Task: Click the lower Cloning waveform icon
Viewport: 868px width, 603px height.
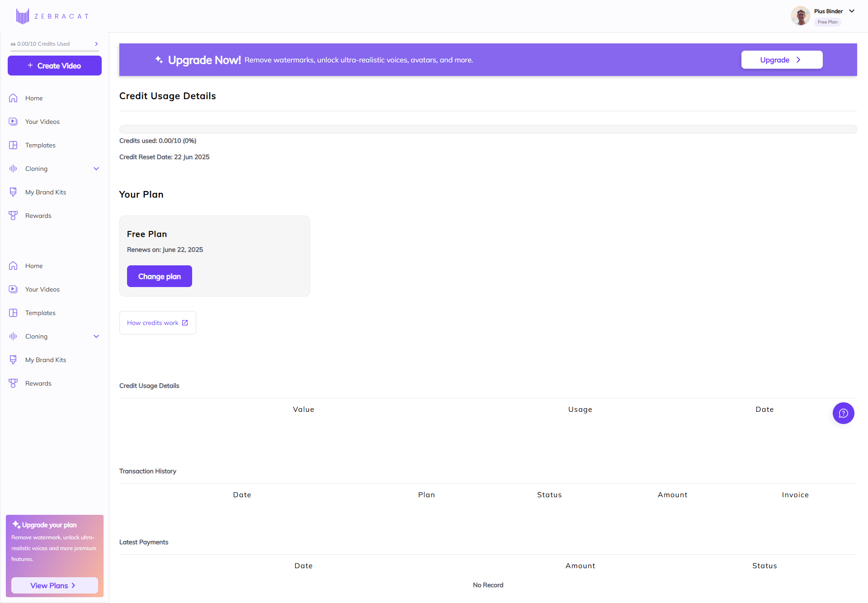Action: [13, 336]
